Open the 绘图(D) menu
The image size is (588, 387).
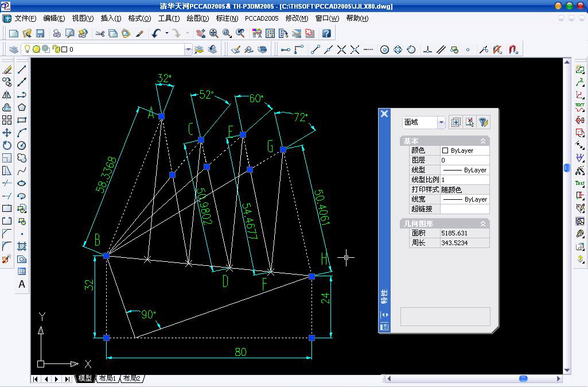(x=197, y=18)
